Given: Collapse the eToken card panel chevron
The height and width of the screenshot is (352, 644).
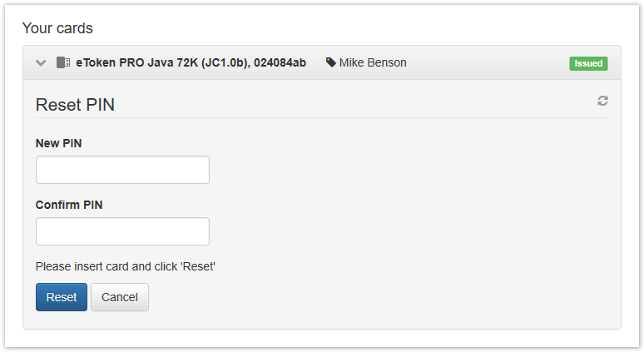Looking at the screenshot, I should coord(41,63).
